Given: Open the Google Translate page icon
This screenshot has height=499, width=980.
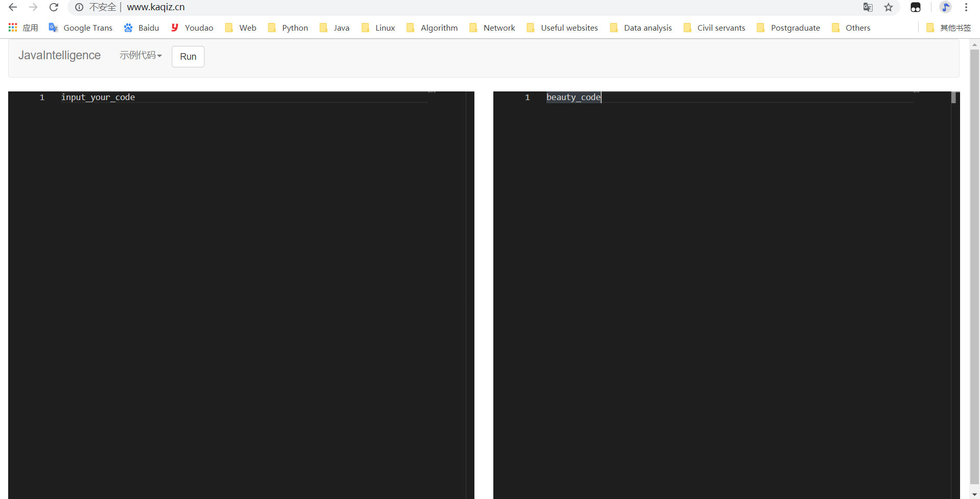Looking at the screenshot, I should [868, 7].
